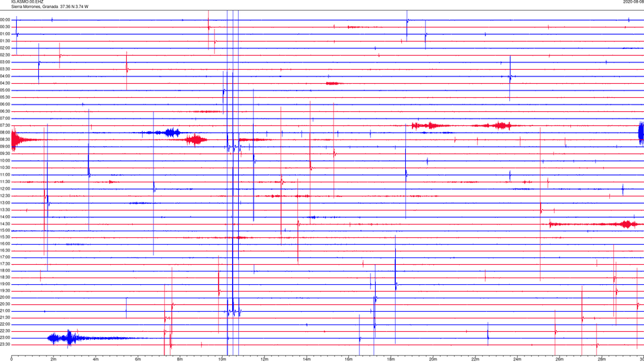The image size is (644, 362).
Task: Select the 22:30 time label
Action: 5,331
